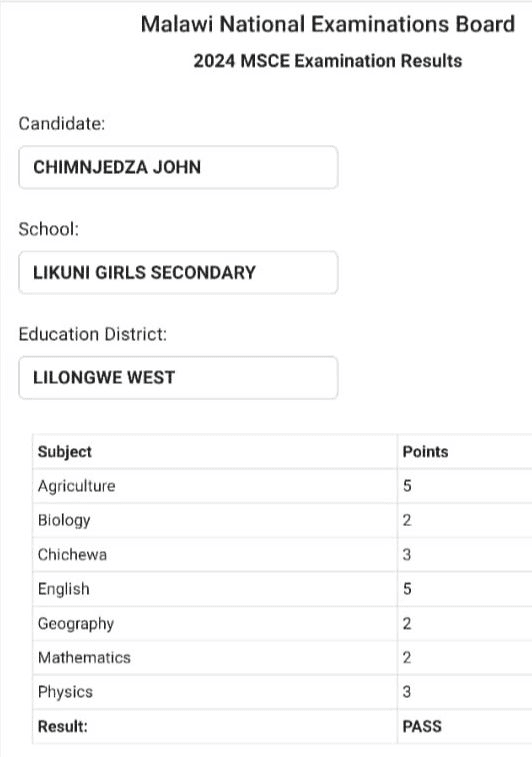Click the Points column header

coord(425,451)
